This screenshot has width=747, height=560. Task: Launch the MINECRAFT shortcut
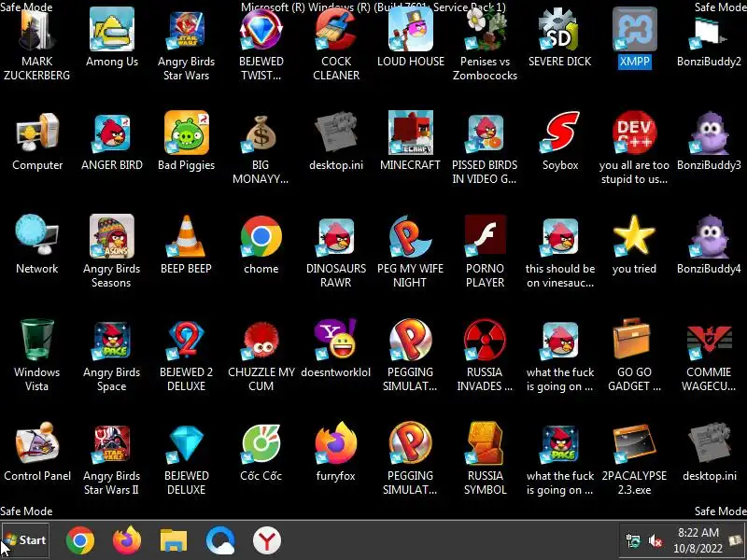click(411, 133)
